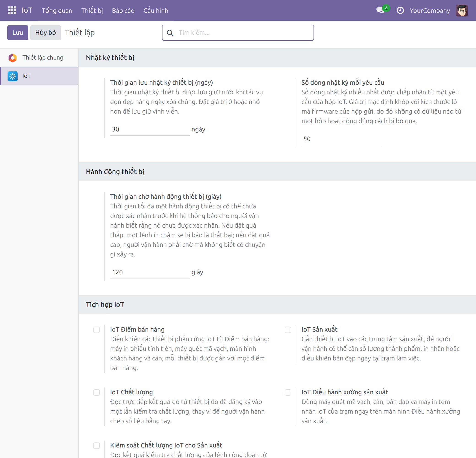Open the clock activities icon
The height and width of the screenshot is (458, 476).
400,11
